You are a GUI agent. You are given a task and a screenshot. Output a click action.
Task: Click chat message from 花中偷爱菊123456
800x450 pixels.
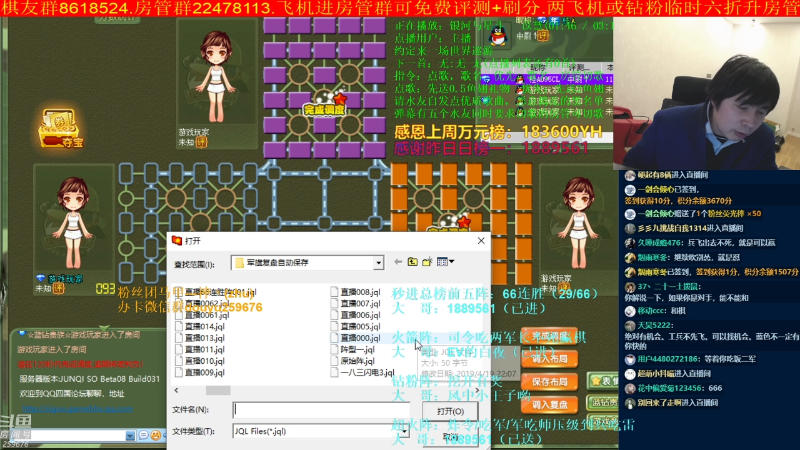pos(674,388)
